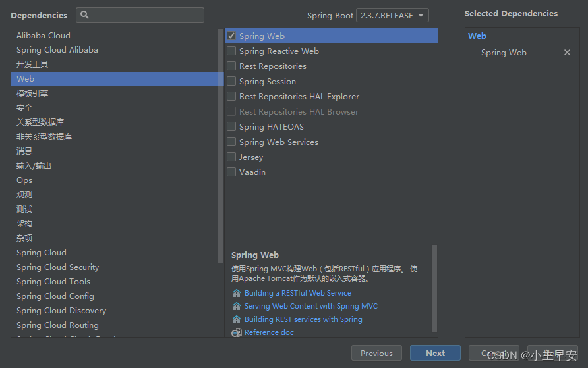Check the Vaadin checkbox
588x368 pixels.
coord(231,172)
